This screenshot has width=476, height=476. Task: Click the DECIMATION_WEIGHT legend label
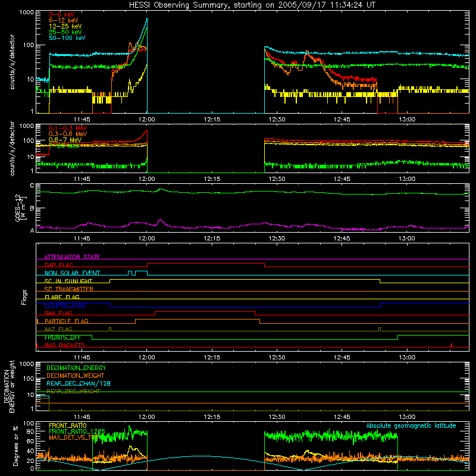coord(76,376)
